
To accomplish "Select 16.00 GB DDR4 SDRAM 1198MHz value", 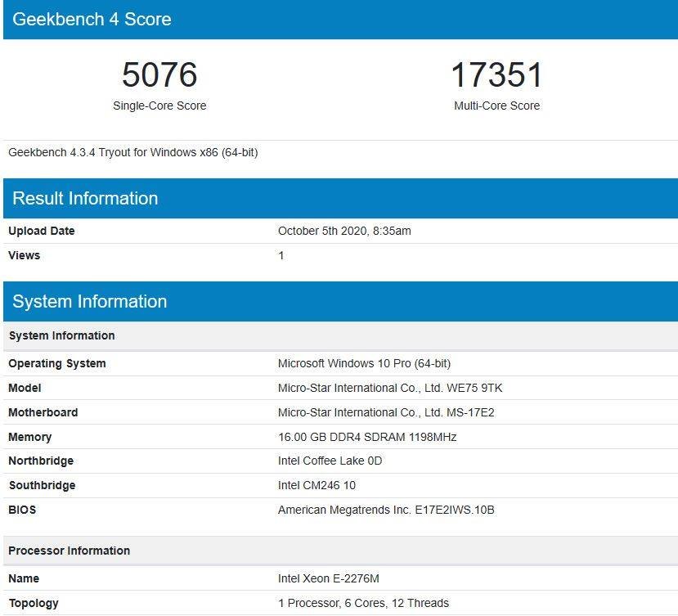I will (x=367, y=437).
